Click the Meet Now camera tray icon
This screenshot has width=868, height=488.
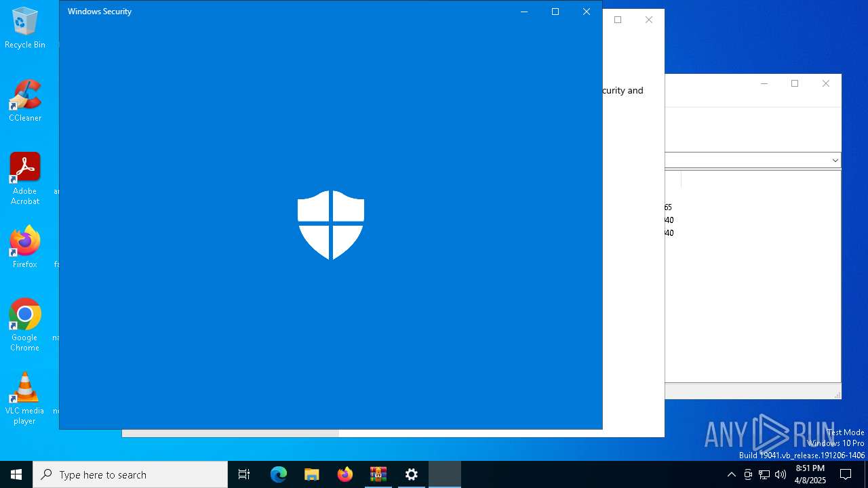click(x=748, y=474)
